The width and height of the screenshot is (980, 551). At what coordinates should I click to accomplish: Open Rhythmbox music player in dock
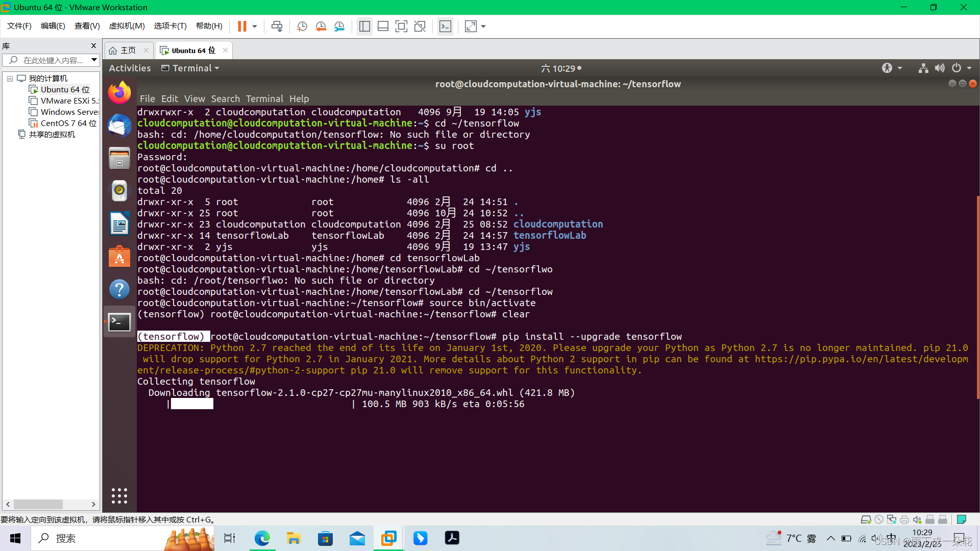(119, 191)
